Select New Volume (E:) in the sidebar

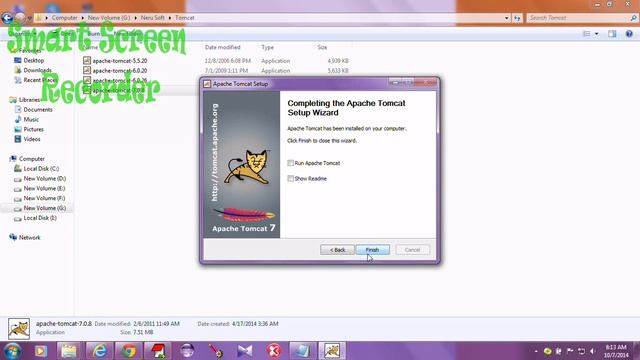[44, 188]
